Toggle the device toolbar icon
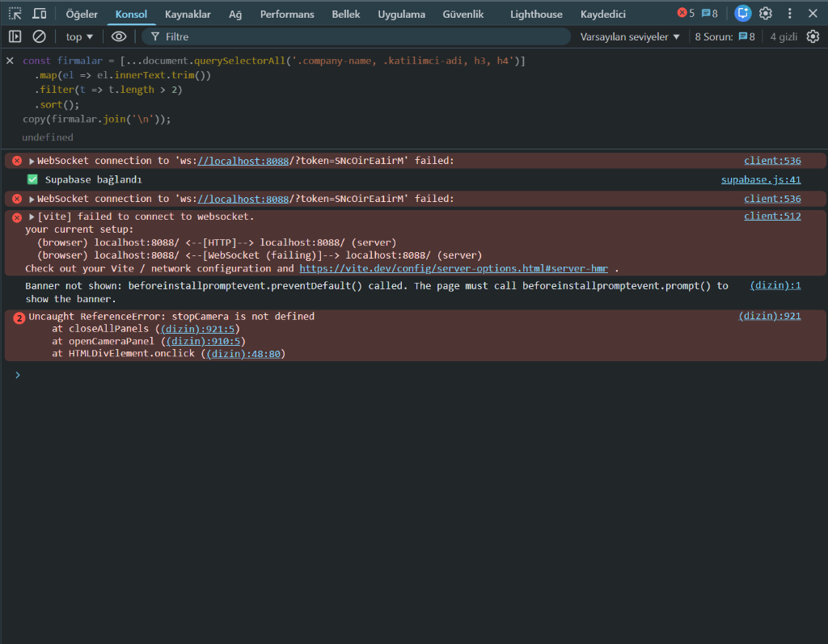 point(40,14)
